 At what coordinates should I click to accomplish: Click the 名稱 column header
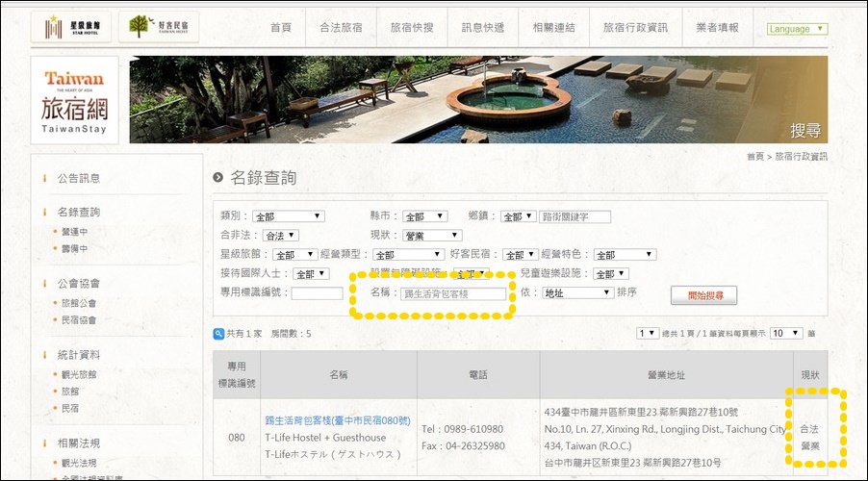tap(339, 375)
